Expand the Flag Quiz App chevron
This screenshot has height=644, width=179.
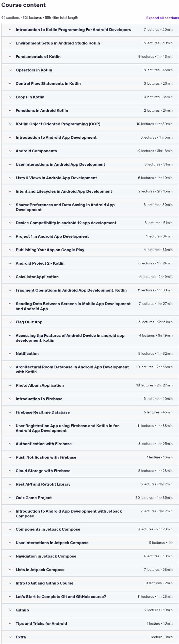coord(10,322)
